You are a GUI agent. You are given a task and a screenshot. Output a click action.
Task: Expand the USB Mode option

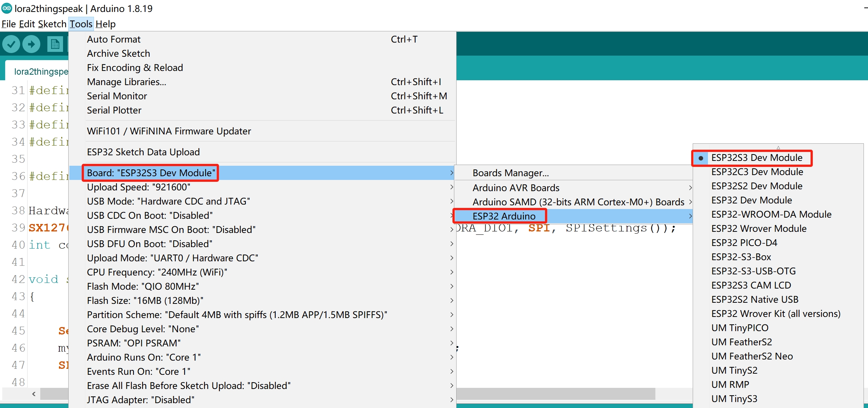[263, 201]
